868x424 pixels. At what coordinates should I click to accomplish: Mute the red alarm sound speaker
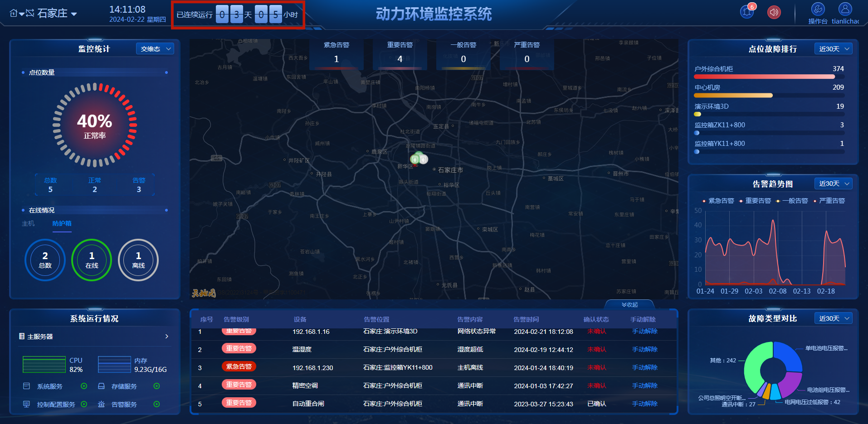point(774,12)
